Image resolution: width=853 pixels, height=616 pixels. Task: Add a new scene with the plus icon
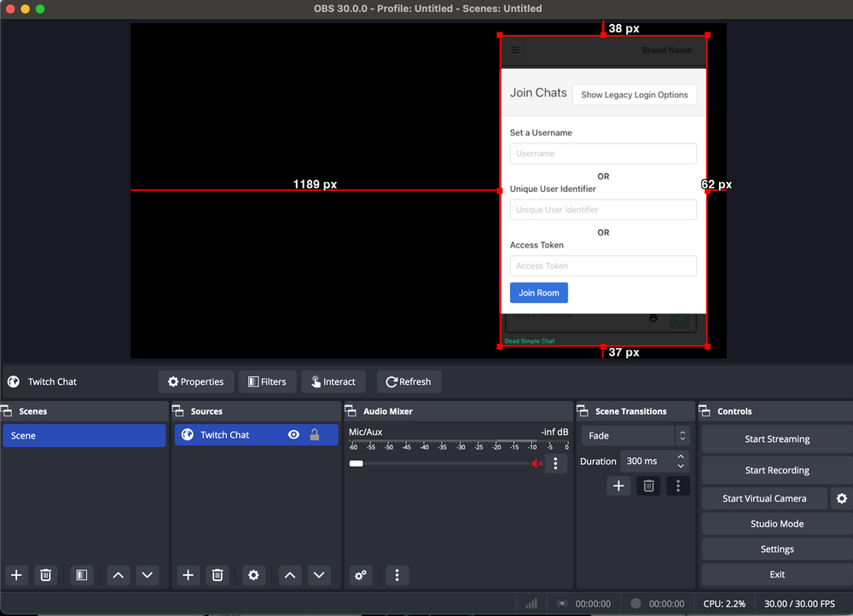tap(15, 575)
